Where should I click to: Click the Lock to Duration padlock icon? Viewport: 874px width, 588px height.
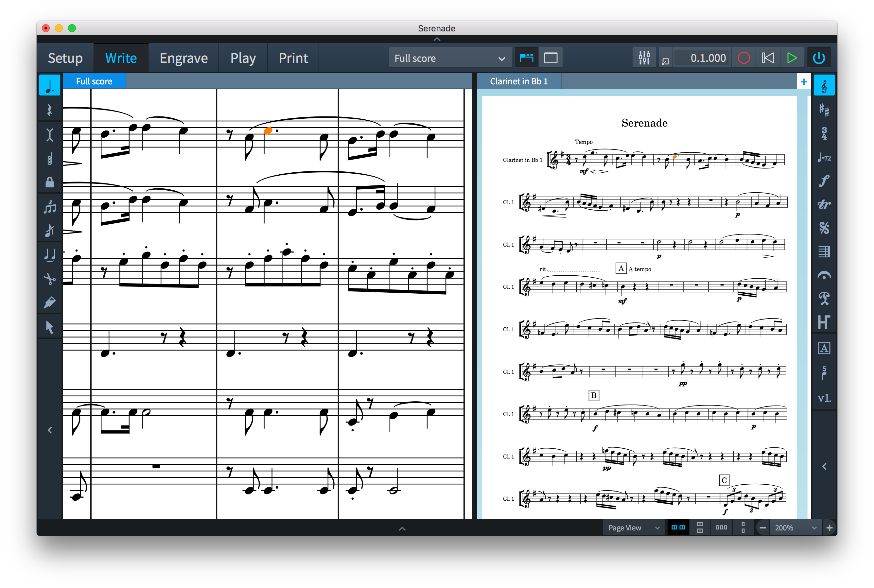tap(49, 182)
